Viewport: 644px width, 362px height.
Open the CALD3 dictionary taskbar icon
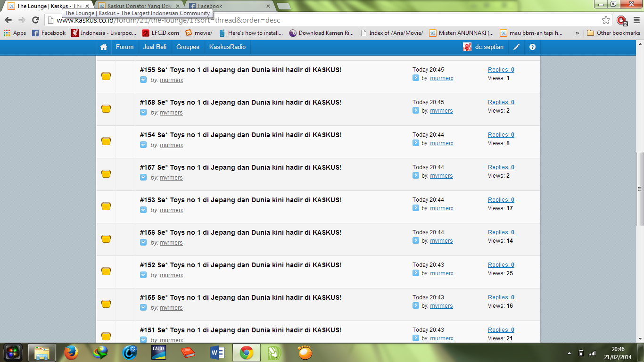tap(158, 353)
